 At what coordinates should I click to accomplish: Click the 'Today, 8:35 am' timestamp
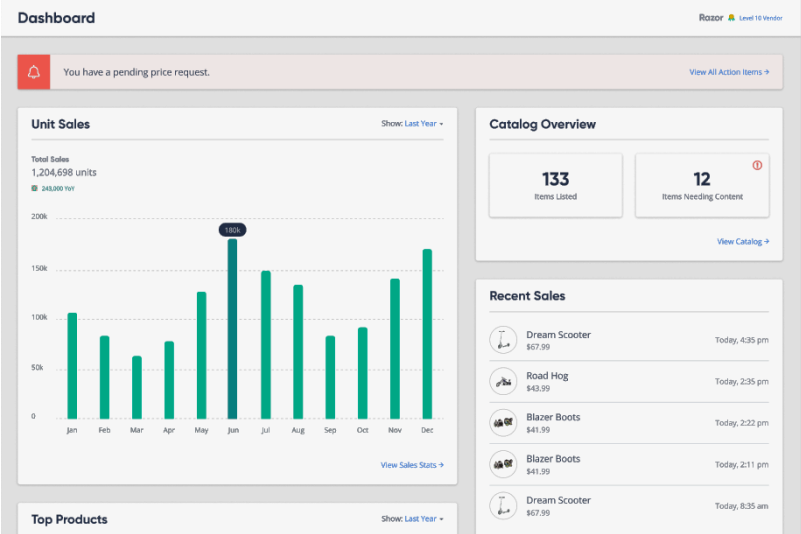[742, 506]
